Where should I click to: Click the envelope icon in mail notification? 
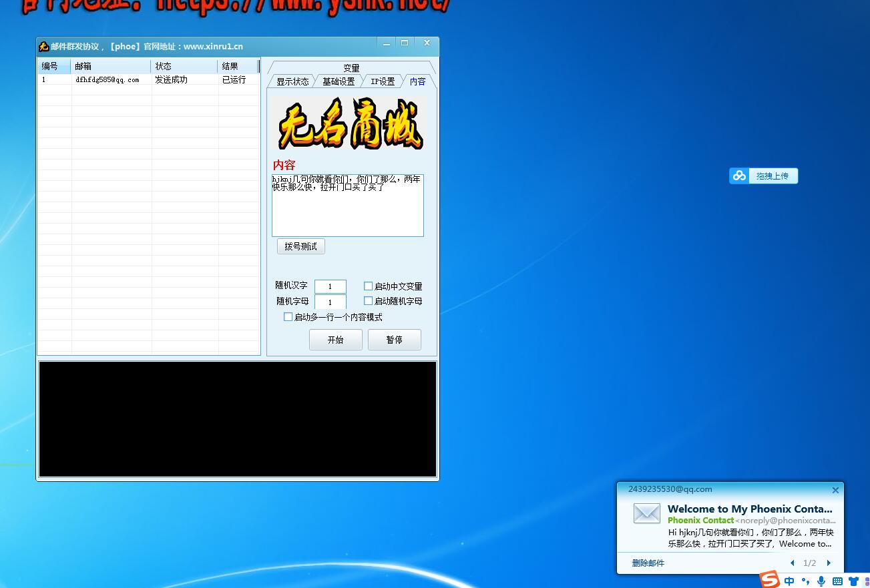click(x=646, y=513)
